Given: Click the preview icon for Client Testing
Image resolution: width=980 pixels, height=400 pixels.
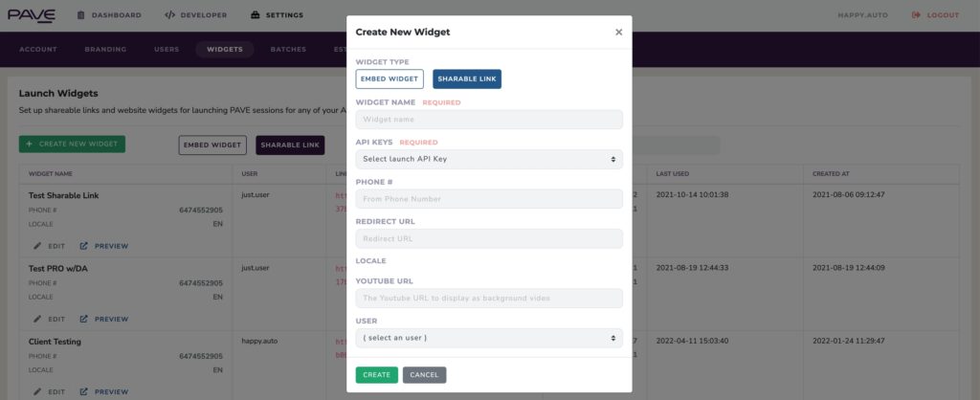Looking at the screenshot, I should (x=84, y=392).
